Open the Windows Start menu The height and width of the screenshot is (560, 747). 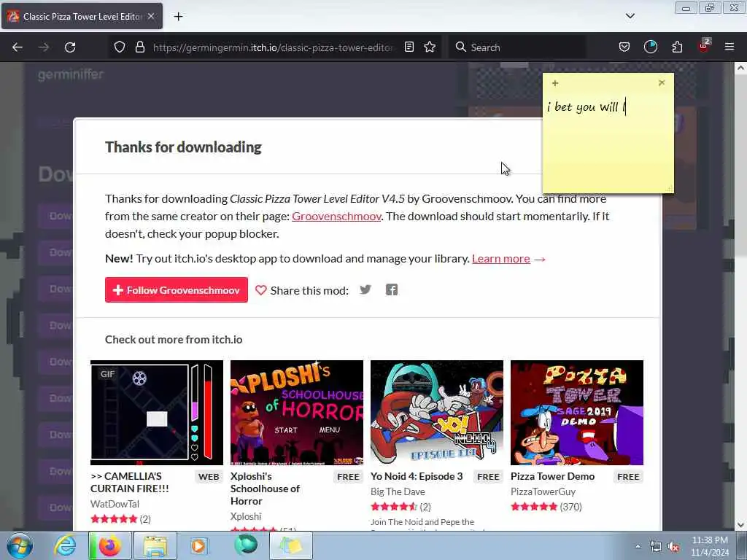[20, 545]
